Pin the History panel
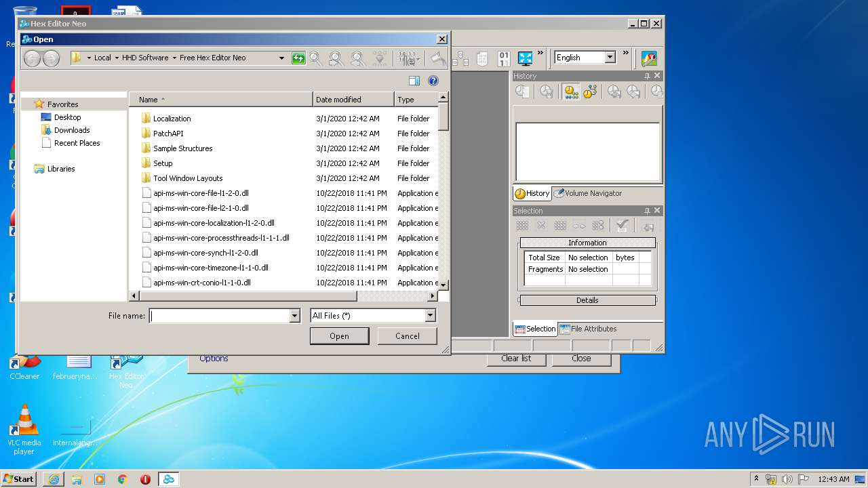868x488 pixels. 647,76
